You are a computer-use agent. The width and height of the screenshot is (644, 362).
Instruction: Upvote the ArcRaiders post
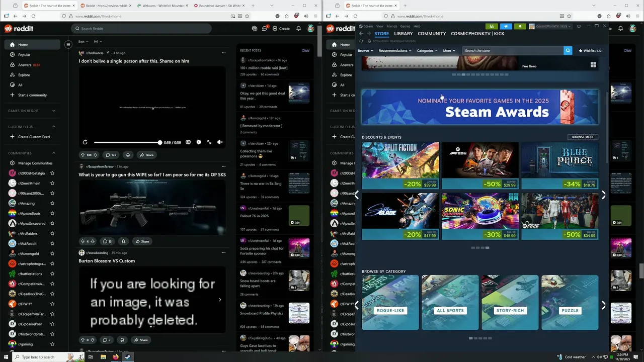click(83, 155)
